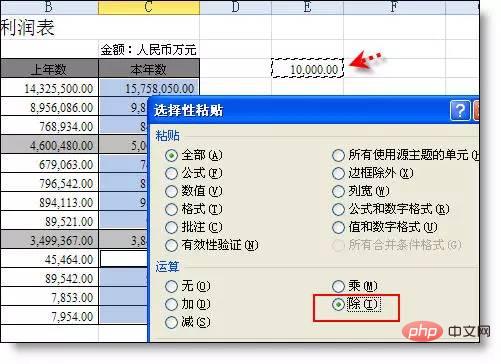Choose 列宽 (W) option

(x=361, y=191)
